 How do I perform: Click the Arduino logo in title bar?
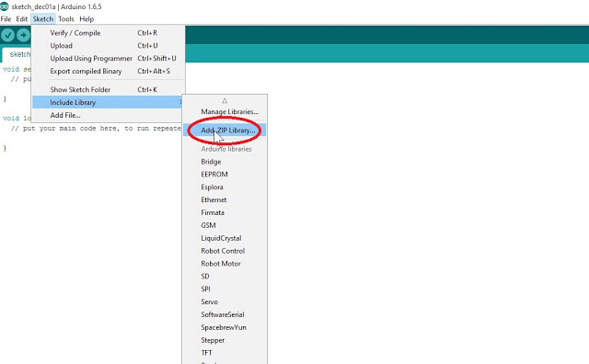coord(4,6)
